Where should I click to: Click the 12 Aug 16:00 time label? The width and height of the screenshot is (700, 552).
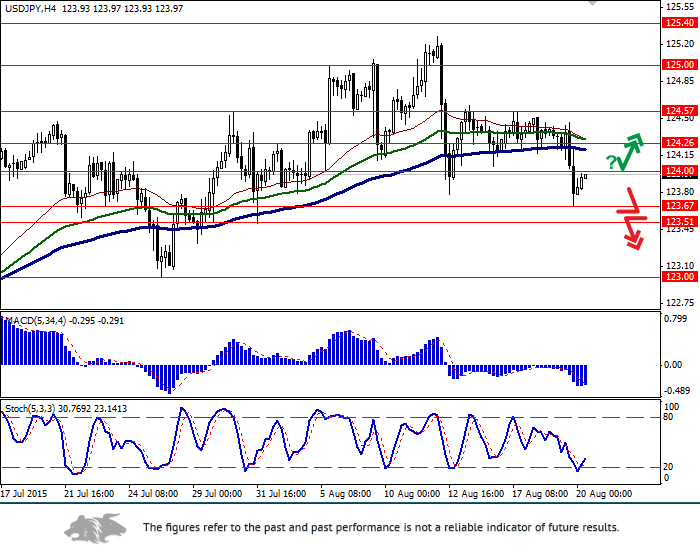click(x=476, y=494)
